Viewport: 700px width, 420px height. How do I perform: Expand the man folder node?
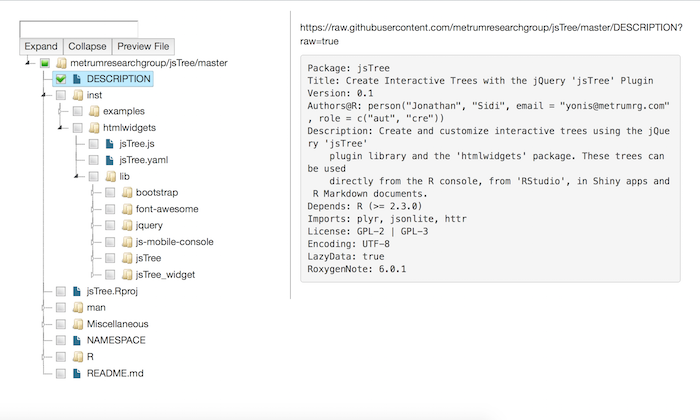(x=44, y=308)
